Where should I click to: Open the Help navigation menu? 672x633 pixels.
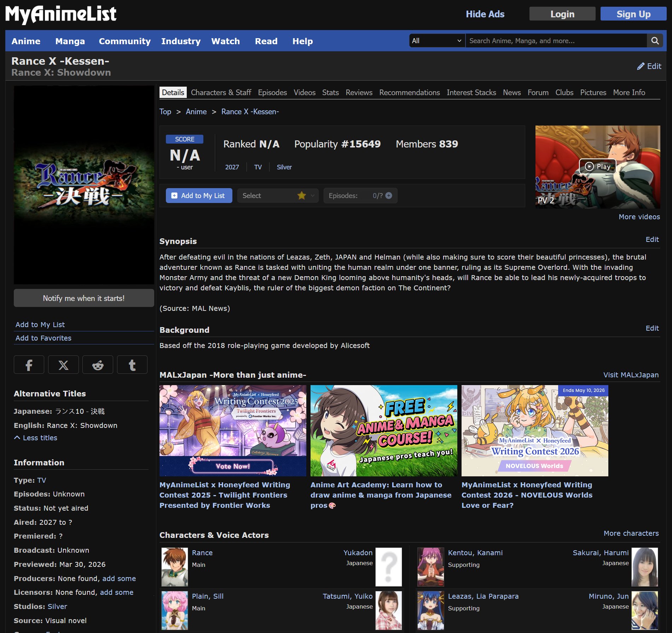(303, 41)
